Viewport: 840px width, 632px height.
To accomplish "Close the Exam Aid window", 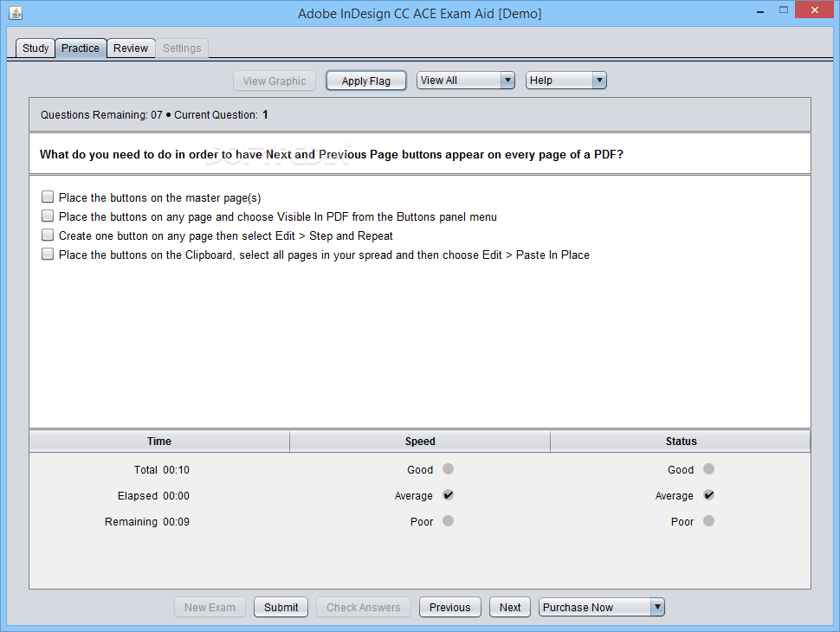I will click(814, 10).
